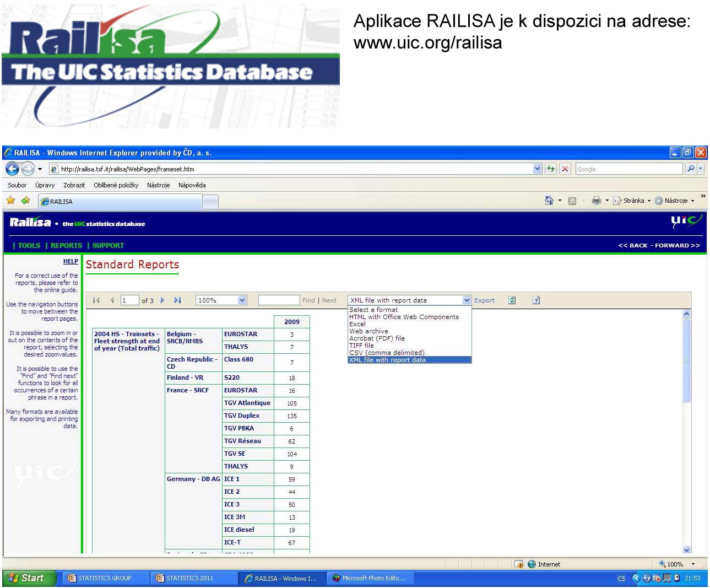Click the Find link in report toolbar
The image size is (710, 588).
coord(308,300)
